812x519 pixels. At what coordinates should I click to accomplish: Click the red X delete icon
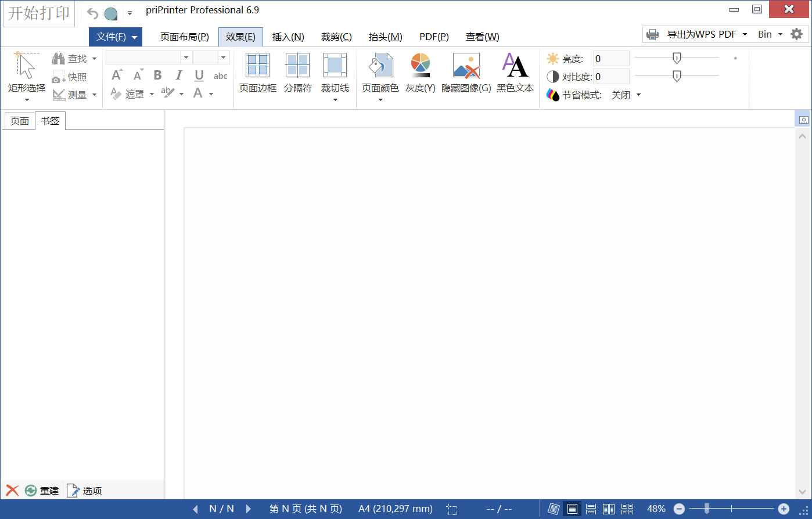point(12,491)
